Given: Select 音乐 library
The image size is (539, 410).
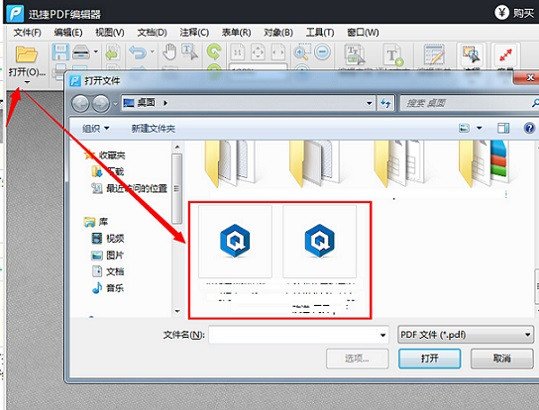Looking at the screenshot, I should (x=115, y=288).
